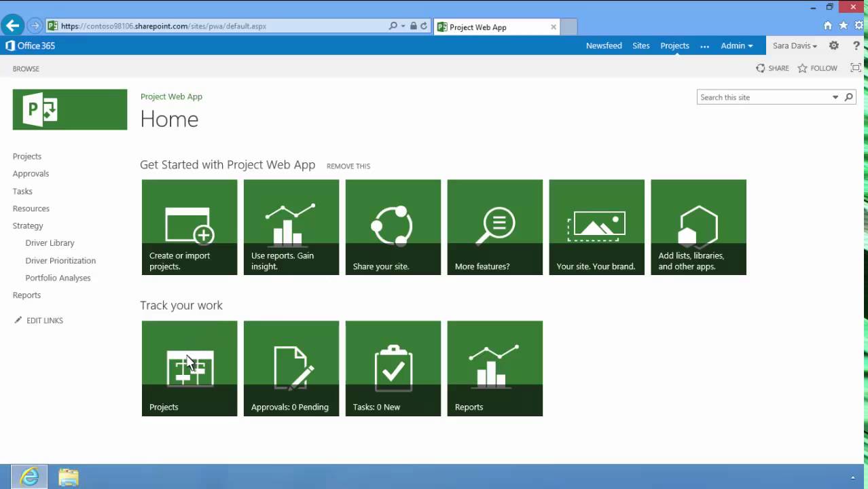Open Sites in top navigation

641,46
